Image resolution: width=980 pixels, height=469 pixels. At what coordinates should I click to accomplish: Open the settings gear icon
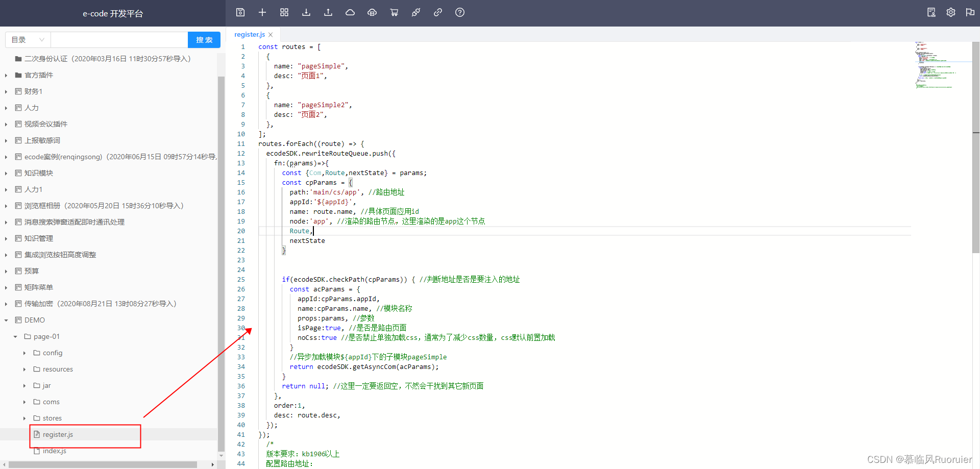[x=951, y=12]
